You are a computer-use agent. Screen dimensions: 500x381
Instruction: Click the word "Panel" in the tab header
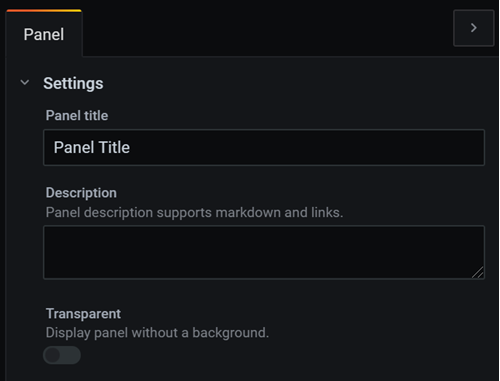[x=44, y=35]
